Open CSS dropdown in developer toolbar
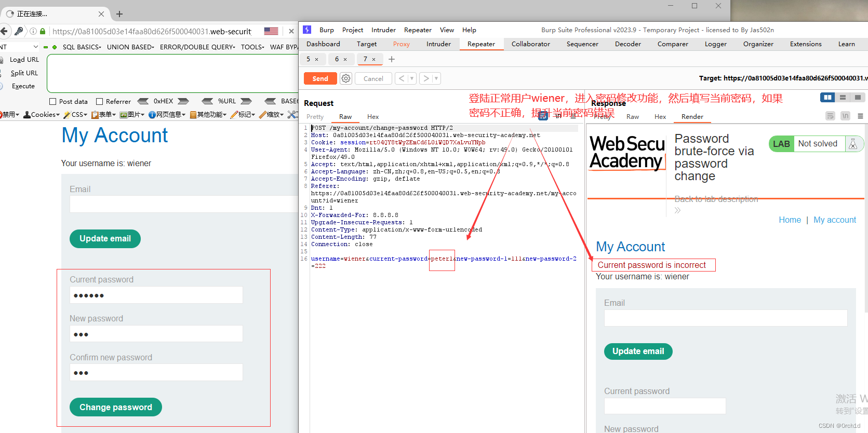The image size is (868, 433). (75, 114)
